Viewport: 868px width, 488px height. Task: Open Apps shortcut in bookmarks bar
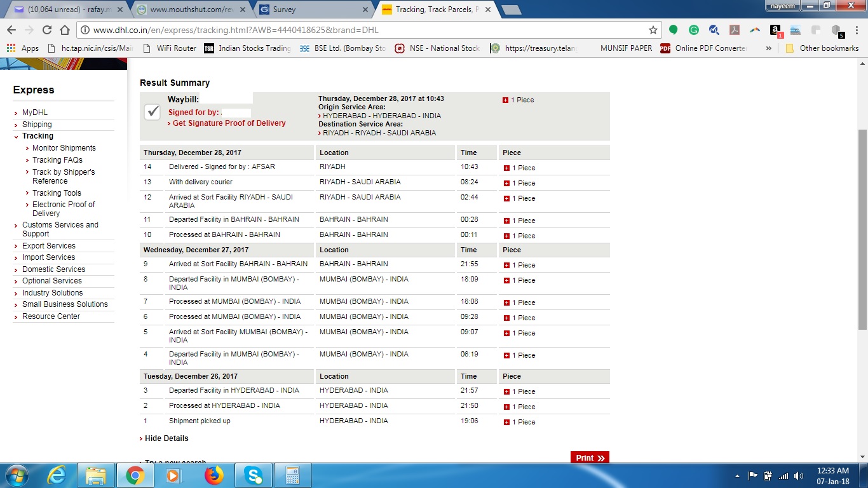click(23, 48)
